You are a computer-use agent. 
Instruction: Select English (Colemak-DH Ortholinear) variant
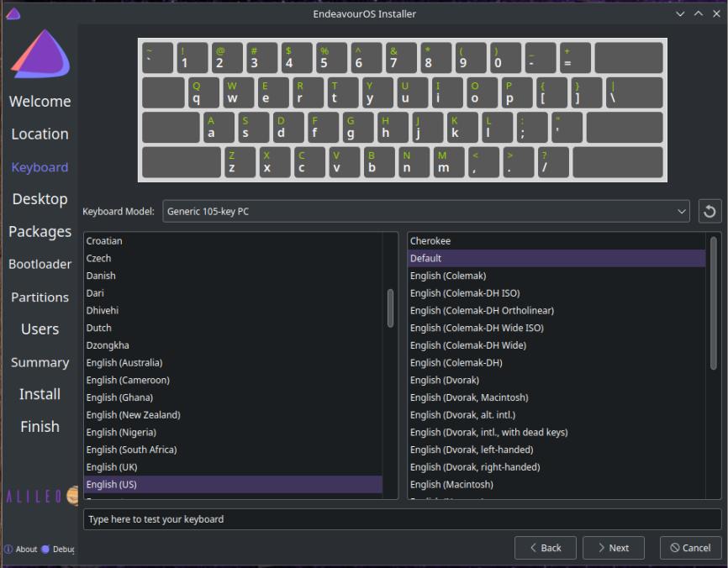(557, 310)
